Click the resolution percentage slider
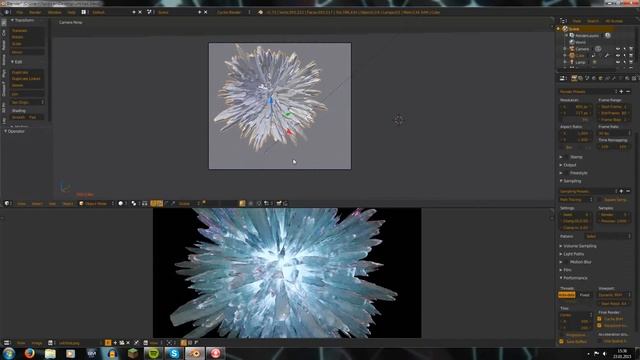This screenshot has width=640, height=360. (x=576, y=120)
